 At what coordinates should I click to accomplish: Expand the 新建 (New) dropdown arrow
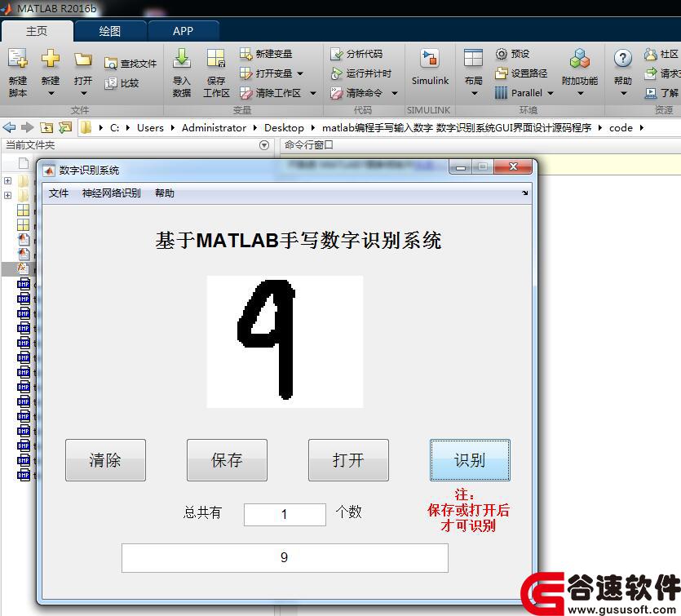pyautogui.click(x=51, y=93)
